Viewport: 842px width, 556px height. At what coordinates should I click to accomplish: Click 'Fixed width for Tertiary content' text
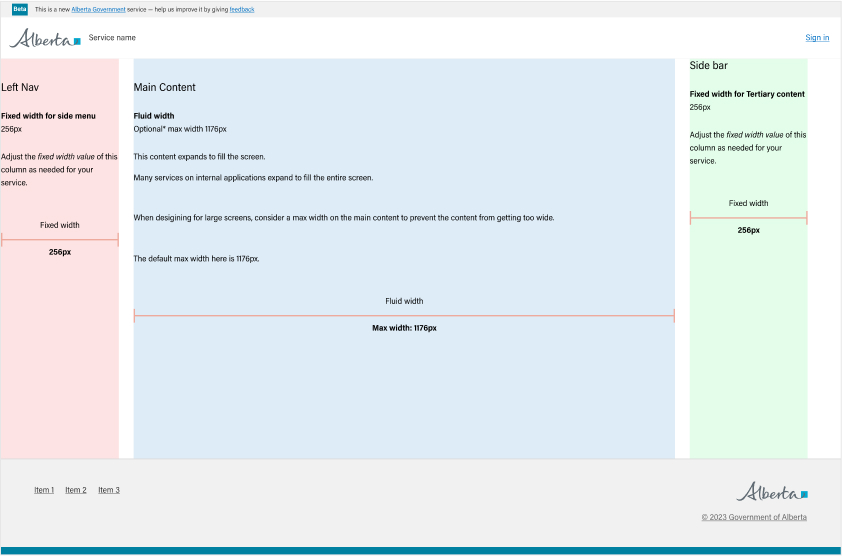click(x=747, y=94)
